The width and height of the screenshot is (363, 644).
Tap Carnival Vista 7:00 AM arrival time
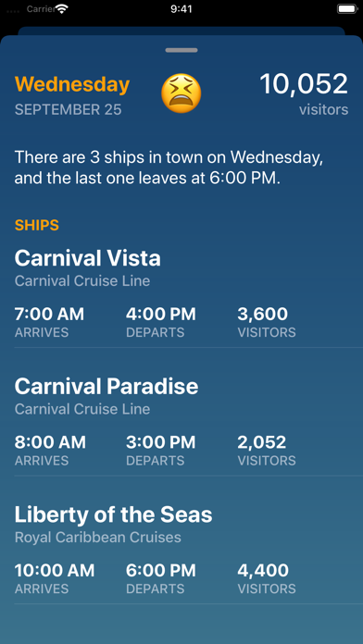click(x=49, y=315)
